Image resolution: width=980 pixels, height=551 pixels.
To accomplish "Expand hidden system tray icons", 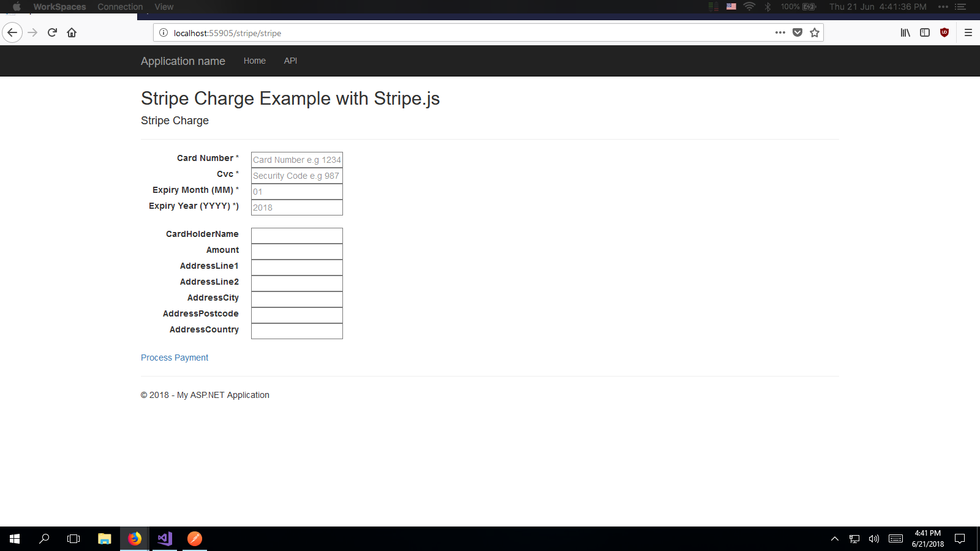I will pos(835,539).
